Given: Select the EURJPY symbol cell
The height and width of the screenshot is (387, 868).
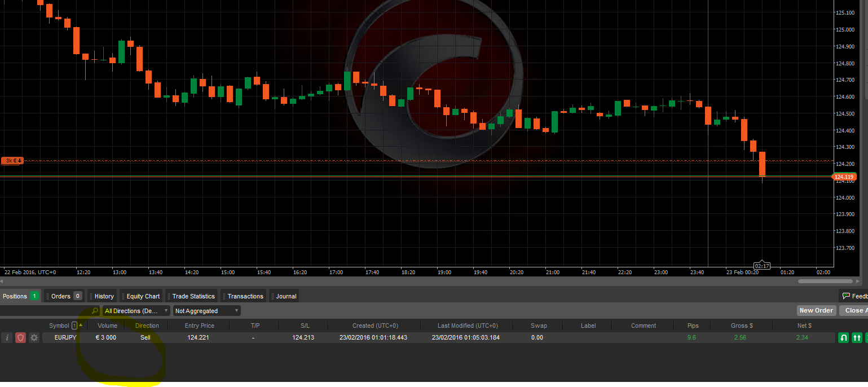Looking at the screenshot, I should [65, 337].
